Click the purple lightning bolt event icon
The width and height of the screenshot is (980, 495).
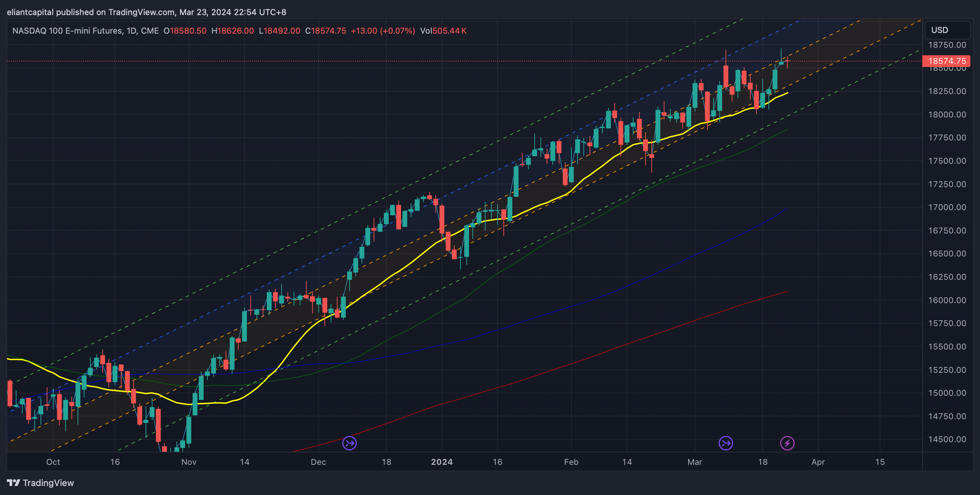(787, 443)
